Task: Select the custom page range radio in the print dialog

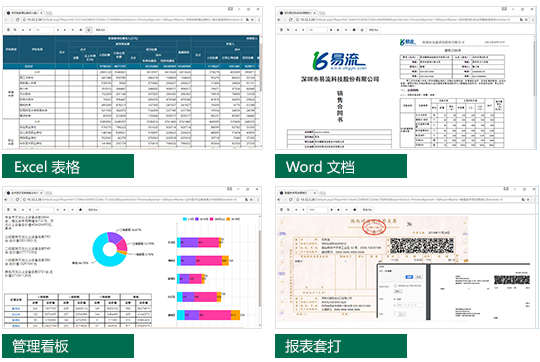Action: coord(395,306)
